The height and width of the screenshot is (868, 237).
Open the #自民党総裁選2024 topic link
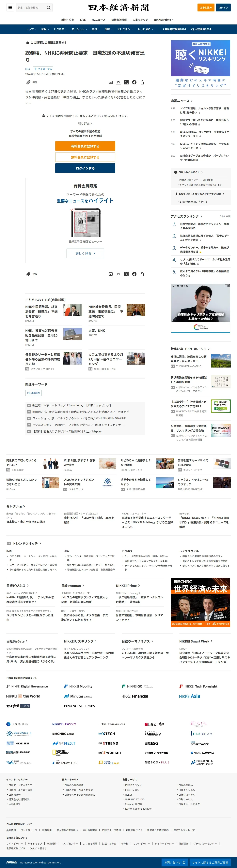[174, 29]
